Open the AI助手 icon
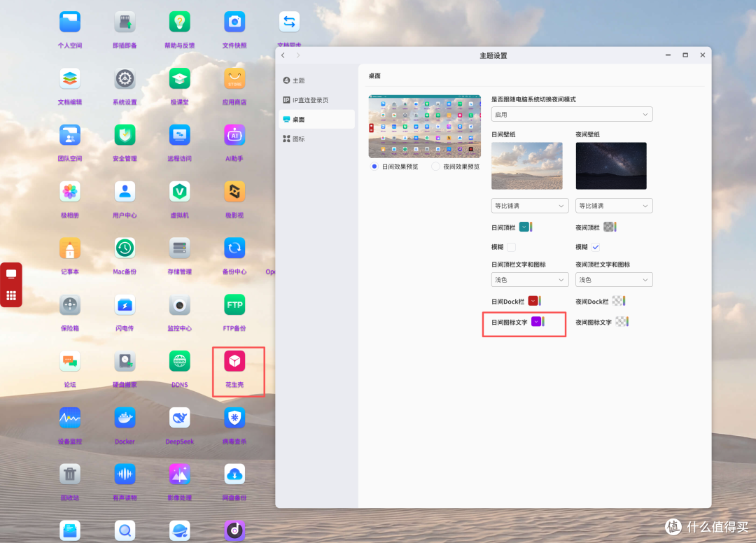 click(234, 135)
